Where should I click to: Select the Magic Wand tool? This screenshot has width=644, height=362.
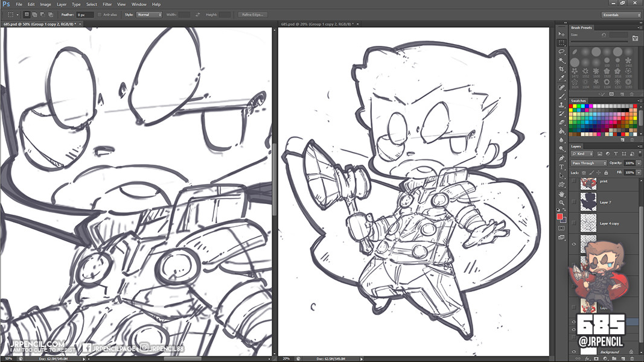pos(561,60)
